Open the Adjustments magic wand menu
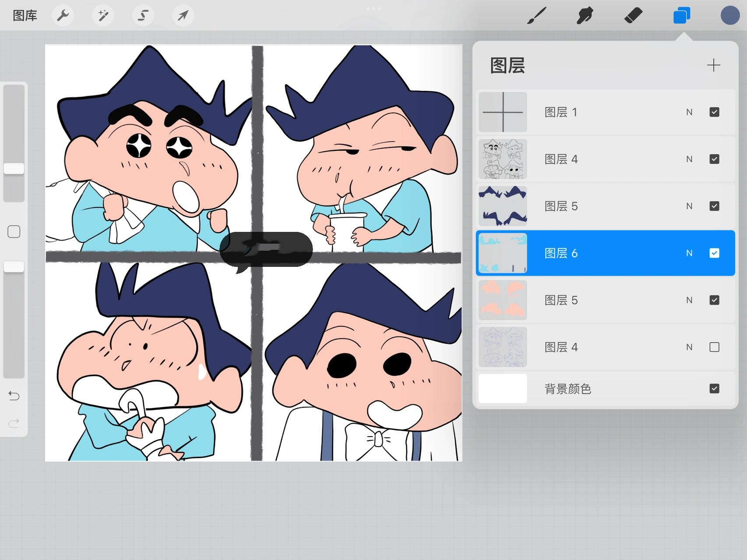 coord(103,16)
